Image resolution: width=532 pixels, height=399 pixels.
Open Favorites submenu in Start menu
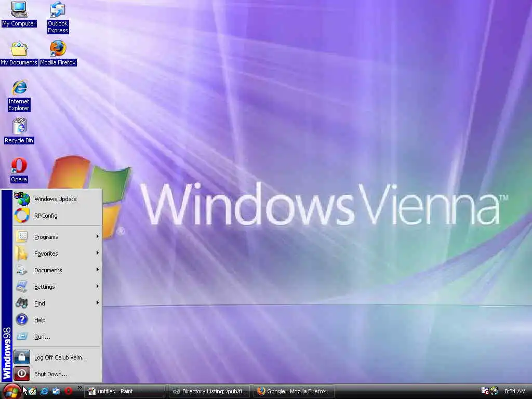[x=57, y=254]
